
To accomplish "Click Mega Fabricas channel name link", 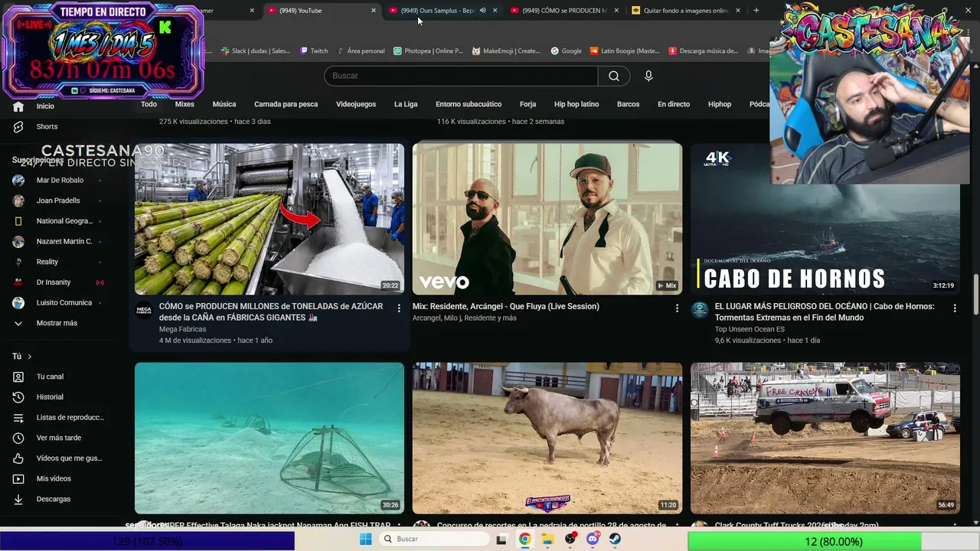I will [x=182, y=329].
